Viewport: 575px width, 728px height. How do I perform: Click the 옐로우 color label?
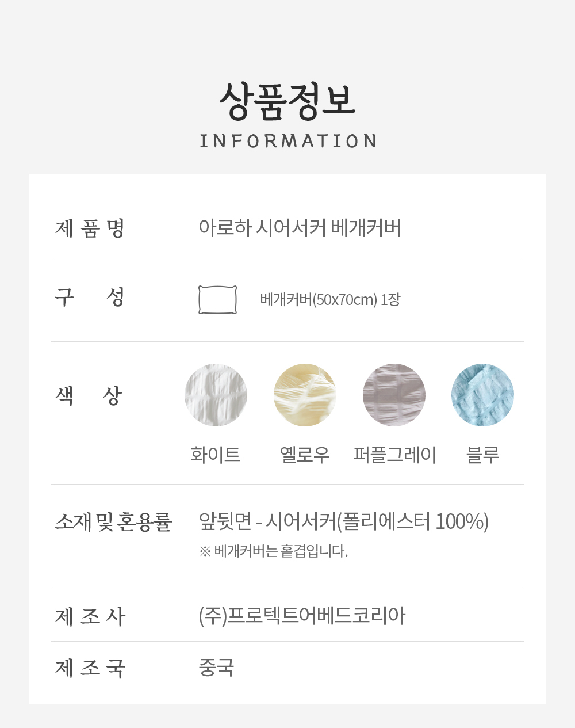(x=305, y=455)
